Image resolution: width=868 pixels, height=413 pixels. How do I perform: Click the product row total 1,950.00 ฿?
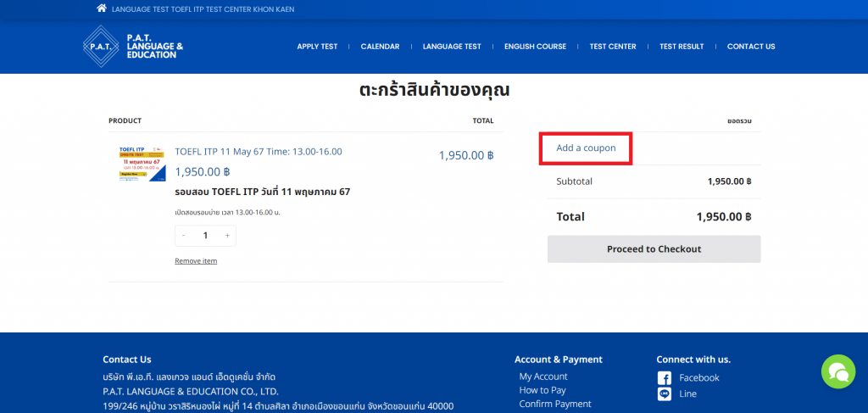[x=466, y=155]
